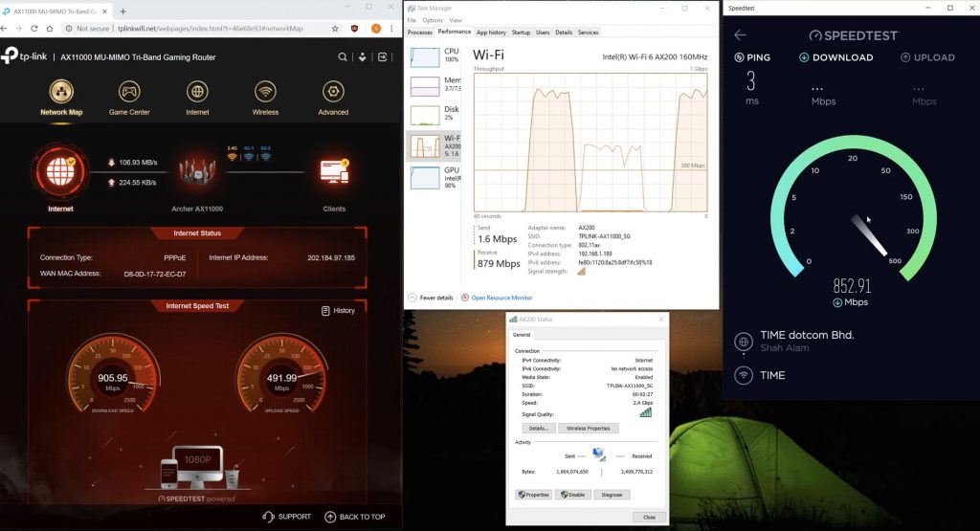Click Close button in AX200 Status
Image resolution: width=980 pixels, height=531 pixels.
pos(650,518)
